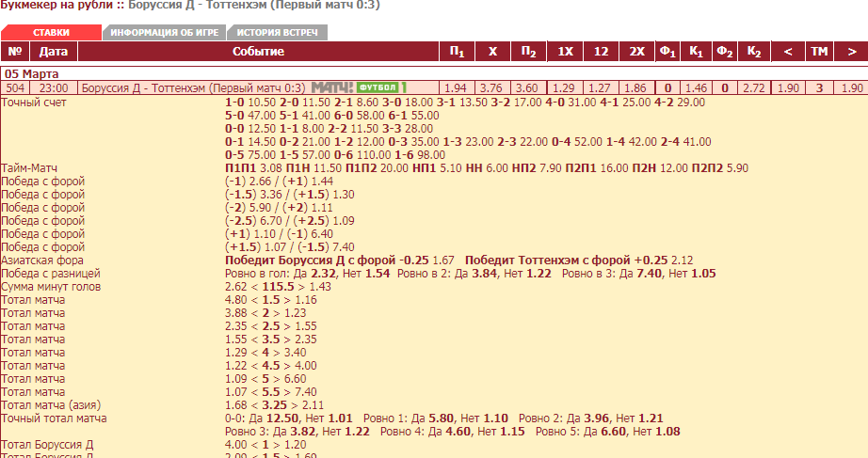Screen dimensions: 868x458
Task: Click the Точный счет market label
Action: 34,103
